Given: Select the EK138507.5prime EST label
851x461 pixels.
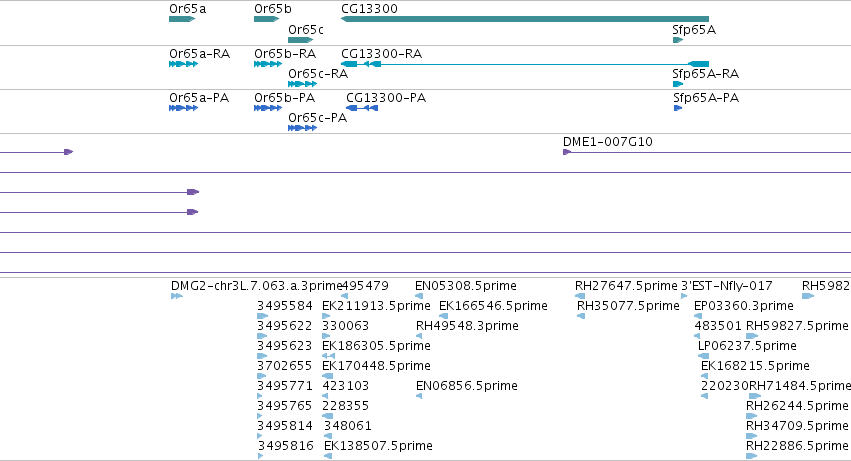Looking at the screenshot, I should point(378,446).
